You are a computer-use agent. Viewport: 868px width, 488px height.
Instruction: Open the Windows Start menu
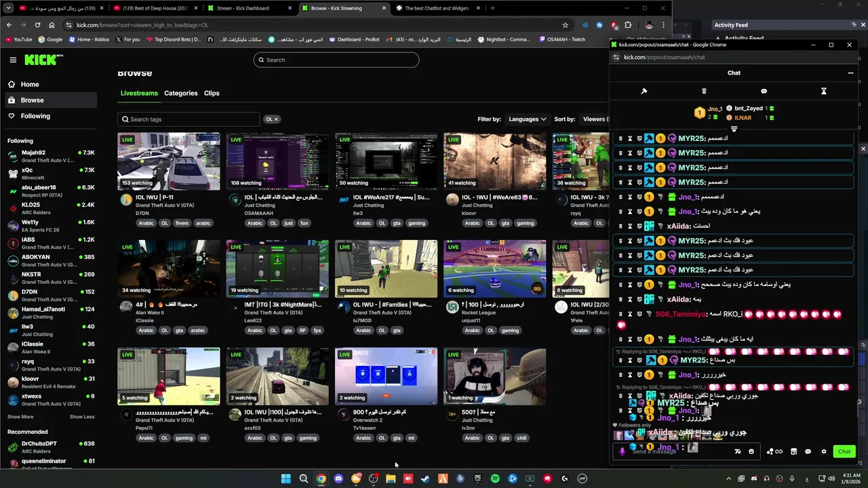(286, 479)
